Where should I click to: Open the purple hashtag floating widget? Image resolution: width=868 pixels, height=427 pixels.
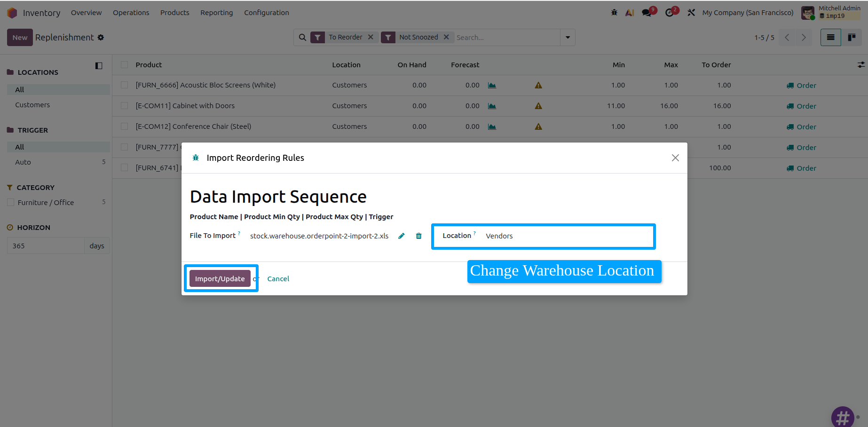pos(843,417)
